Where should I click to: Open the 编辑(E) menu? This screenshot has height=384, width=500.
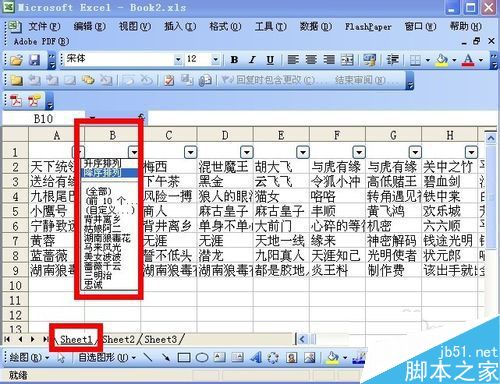click(89, 26)
